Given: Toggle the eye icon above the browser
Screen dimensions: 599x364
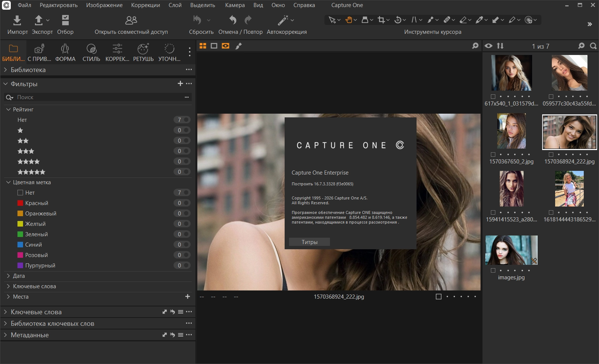Looking at the screenshot, I should click(489, 46).
